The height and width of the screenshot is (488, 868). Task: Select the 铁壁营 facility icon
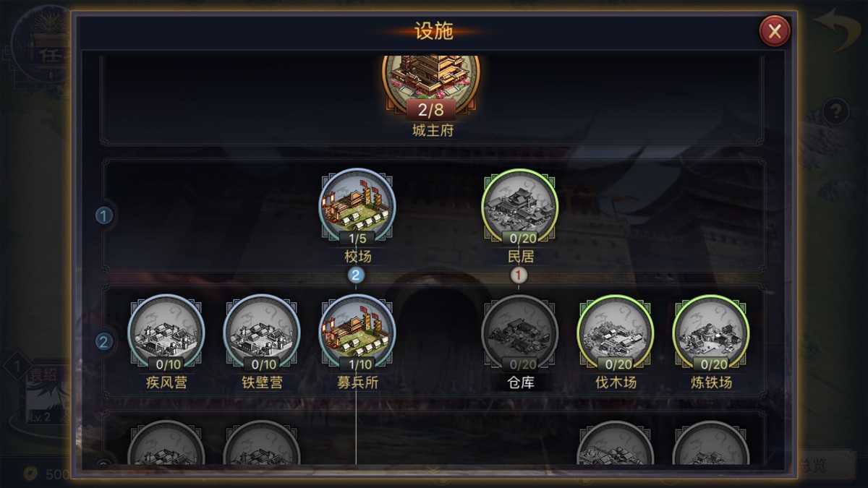click(x=262, y=333)
